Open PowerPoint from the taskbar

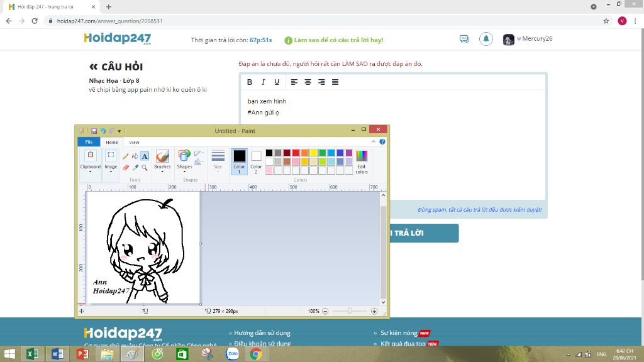pyautogui.click(x=82, y=354)
